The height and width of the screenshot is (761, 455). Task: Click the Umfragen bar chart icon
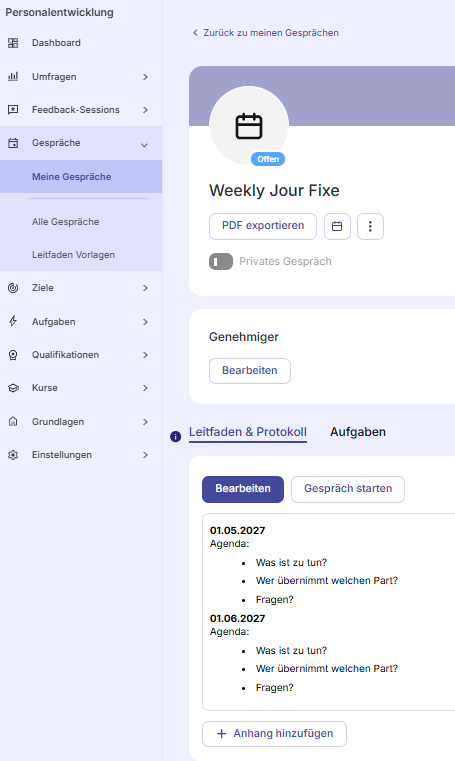13,77
